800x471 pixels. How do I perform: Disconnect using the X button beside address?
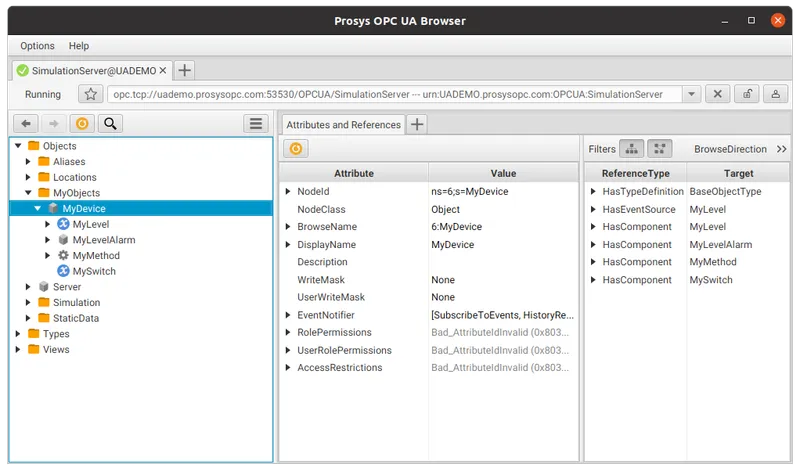click(717, 94)
